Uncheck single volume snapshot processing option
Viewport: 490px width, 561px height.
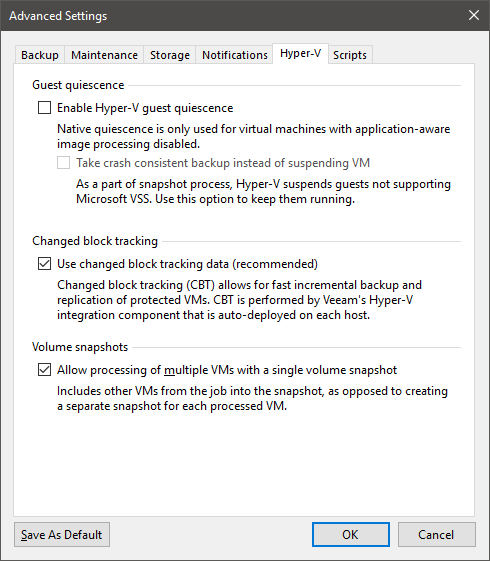[44, 370]
